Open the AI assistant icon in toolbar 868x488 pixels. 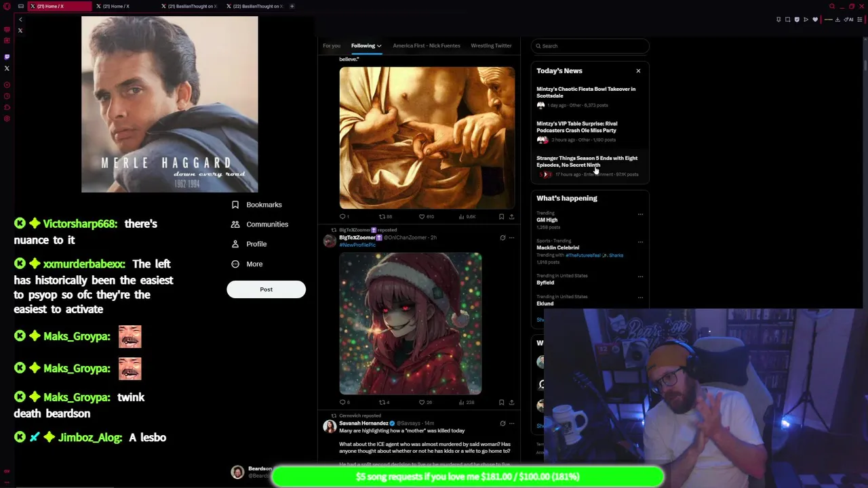click(850, 20)
